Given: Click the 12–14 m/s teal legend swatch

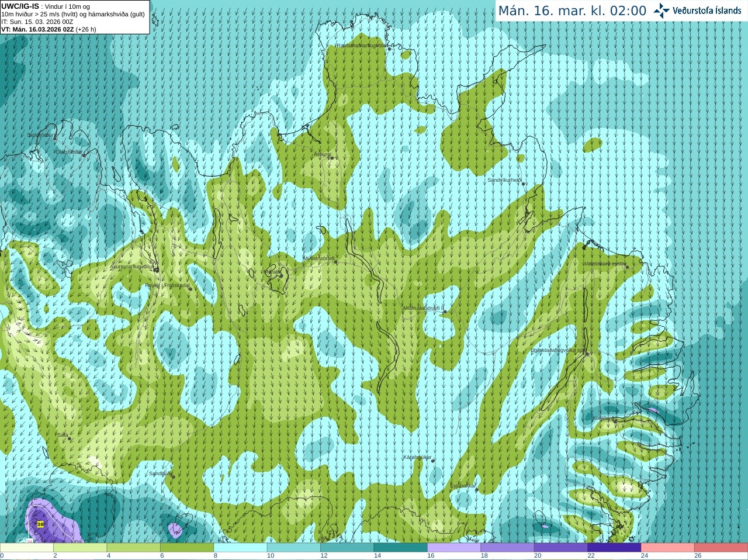Looking at the screenshot, I should (x=347, y=548).
